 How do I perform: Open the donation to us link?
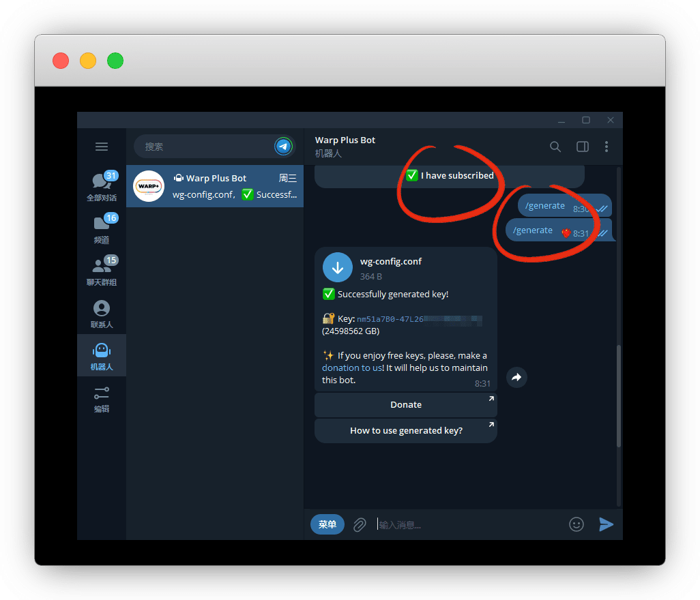point(352,367)
